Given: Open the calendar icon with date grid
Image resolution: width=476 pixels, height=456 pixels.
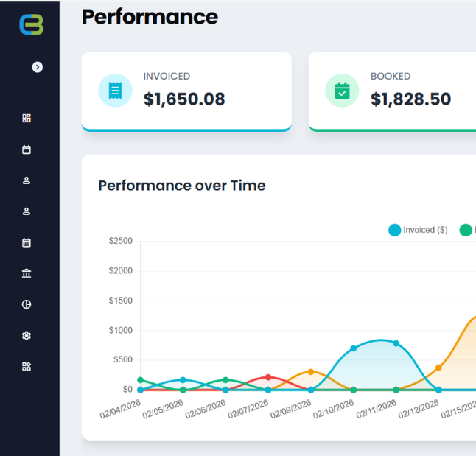Looking at the screenshot, I should [x=27, y=242].
